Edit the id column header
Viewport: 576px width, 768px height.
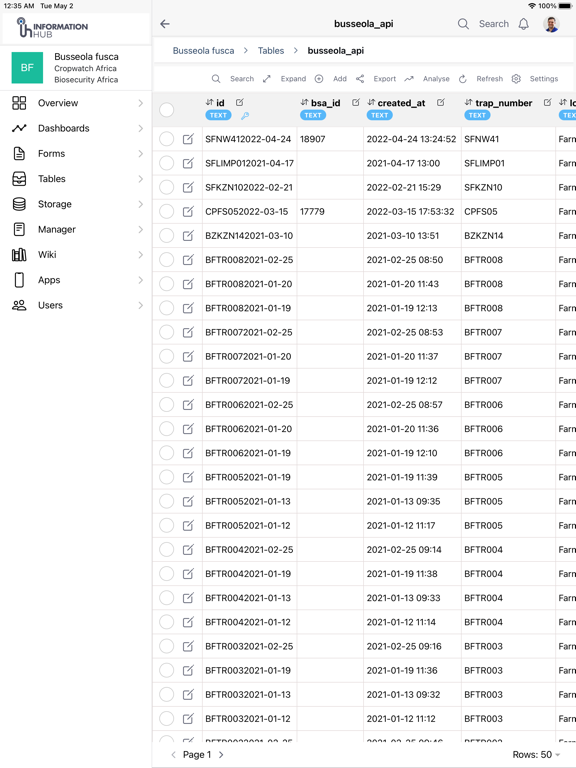(x=240, y=102)
